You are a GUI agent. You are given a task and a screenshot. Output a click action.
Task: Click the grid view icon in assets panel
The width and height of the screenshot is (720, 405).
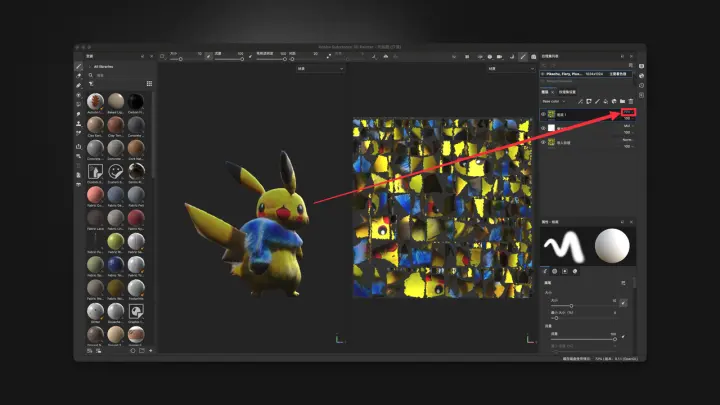pyautogui.click(x=149, y=84)
